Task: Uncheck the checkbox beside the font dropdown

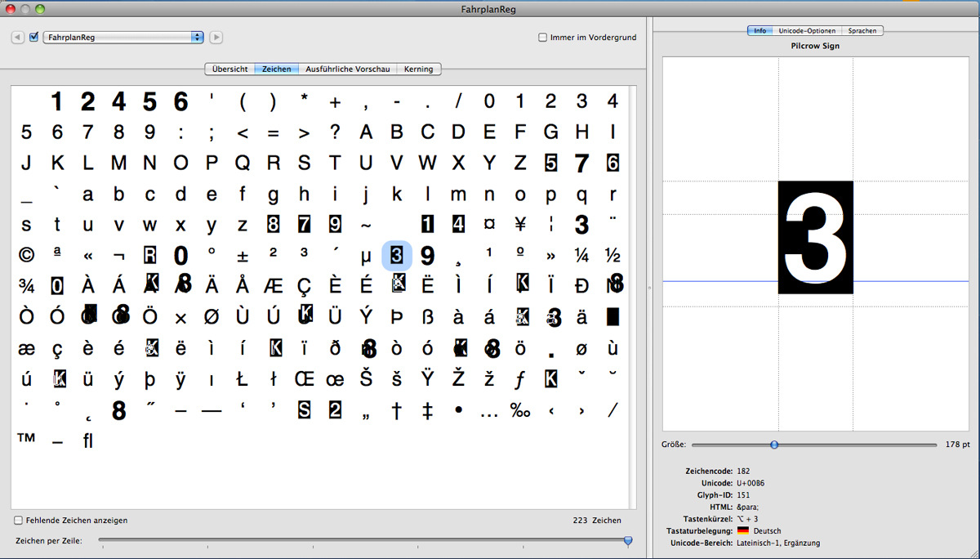Action: click(x=33, y=37)
